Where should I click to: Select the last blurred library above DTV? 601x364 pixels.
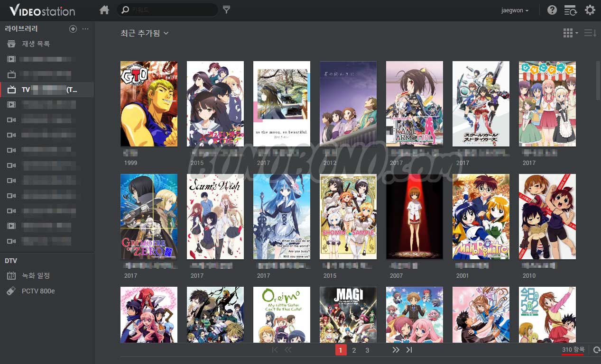click(47, 241)
